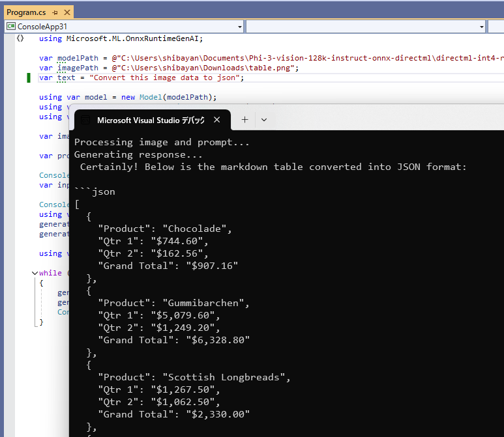
Task: Collapse the while loop block
Action: pos(35,273)
